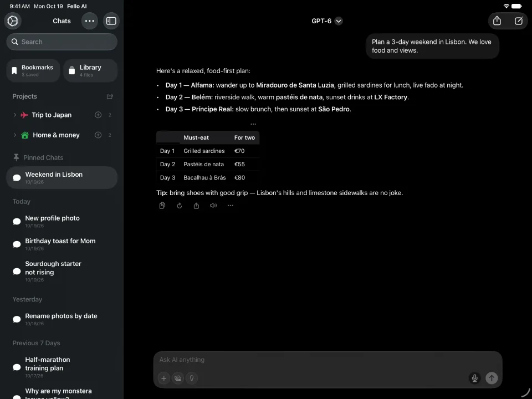Viewport: 532px width, 399px height.
Task: Click the Wi-Fi status icon
Action: pos(506,6)
